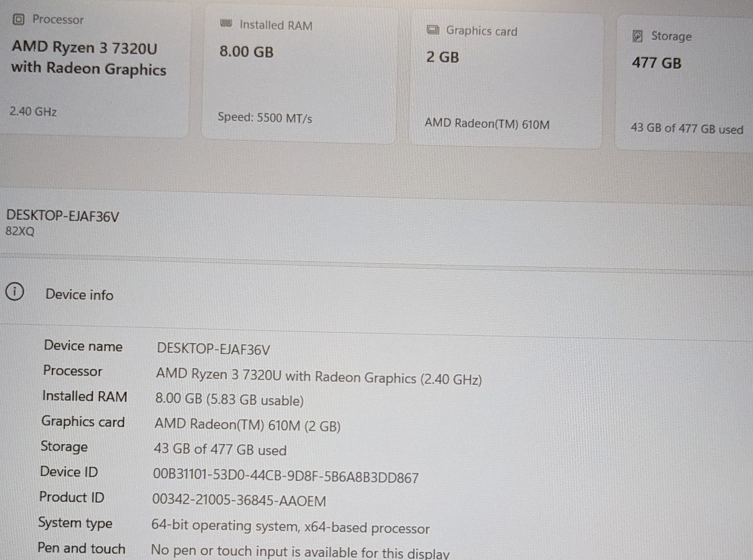
Task: Select the Processor value in Device info list
Action: 318,376
